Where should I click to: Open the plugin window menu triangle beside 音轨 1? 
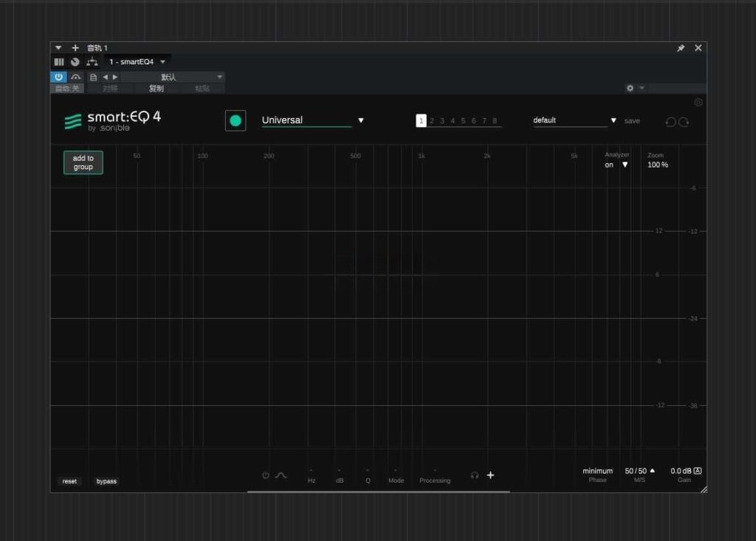click(x=58, y=48)
